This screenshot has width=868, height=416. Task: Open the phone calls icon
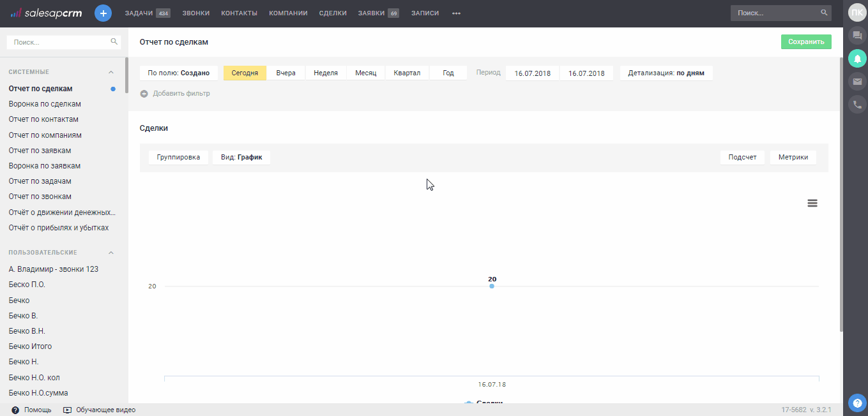[x=857, y=105]
